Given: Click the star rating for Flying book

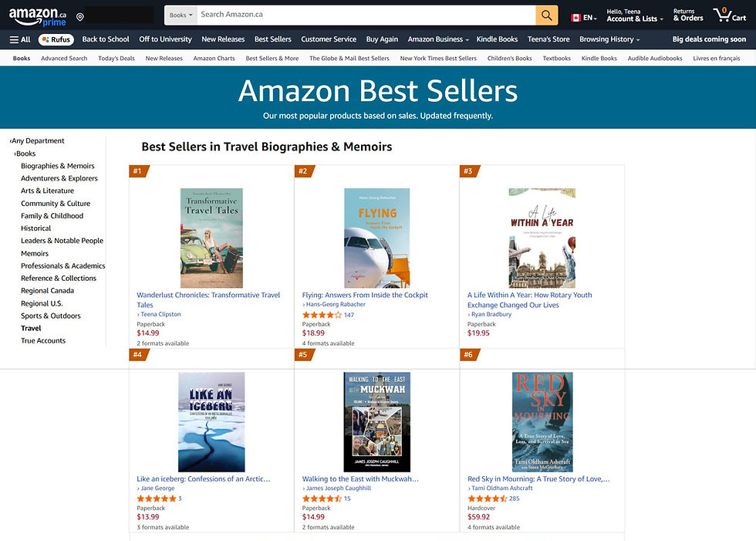Looking at the screenshot, I should [x=322, y=315].
